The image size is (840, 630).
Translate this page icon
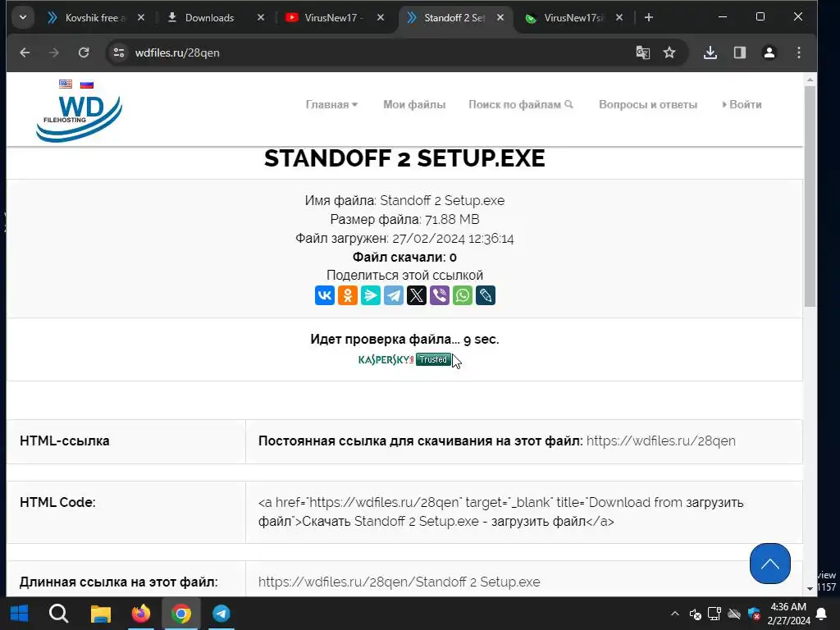pyautogui.click(x=643, y=52)
